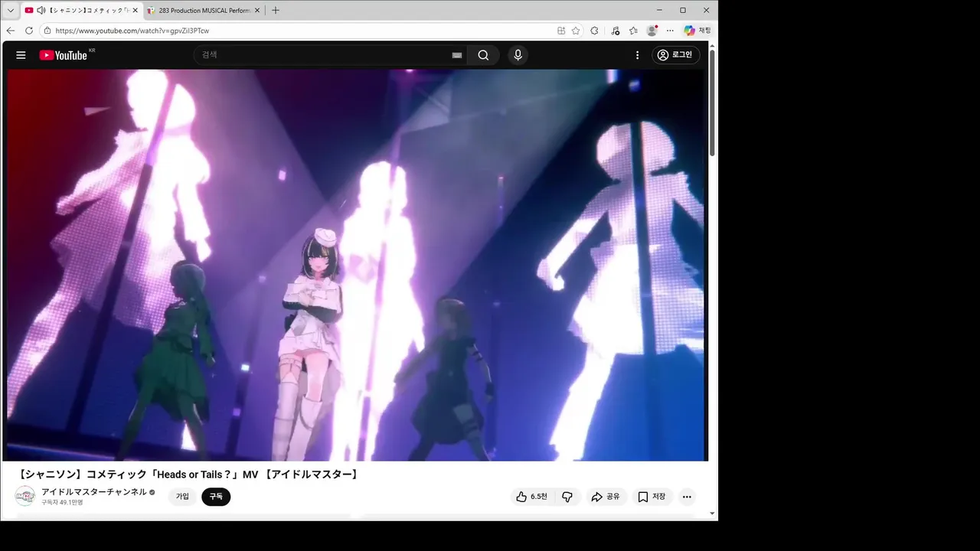
Task: Click the 구독 subscribe button
Action: 216,497
